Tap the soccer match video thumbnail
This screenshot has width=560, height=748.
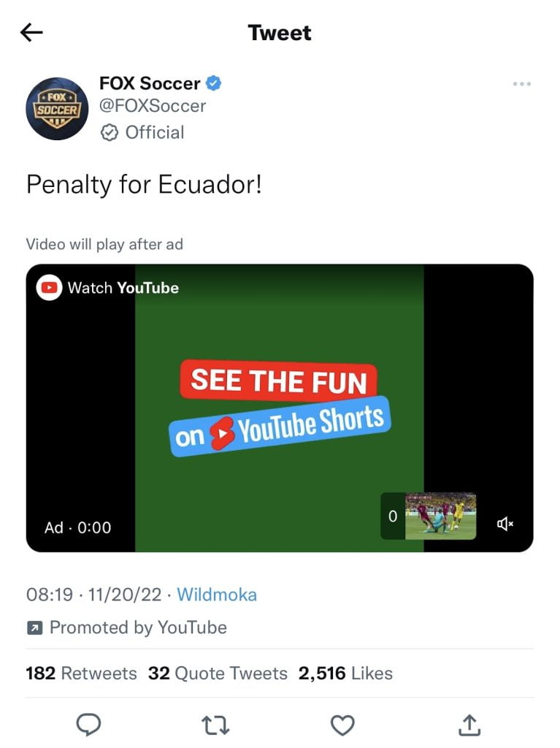pos(440,516)
